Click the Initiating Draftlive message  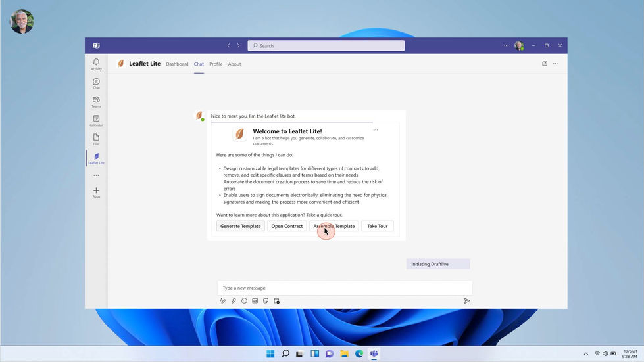point(438,264)
